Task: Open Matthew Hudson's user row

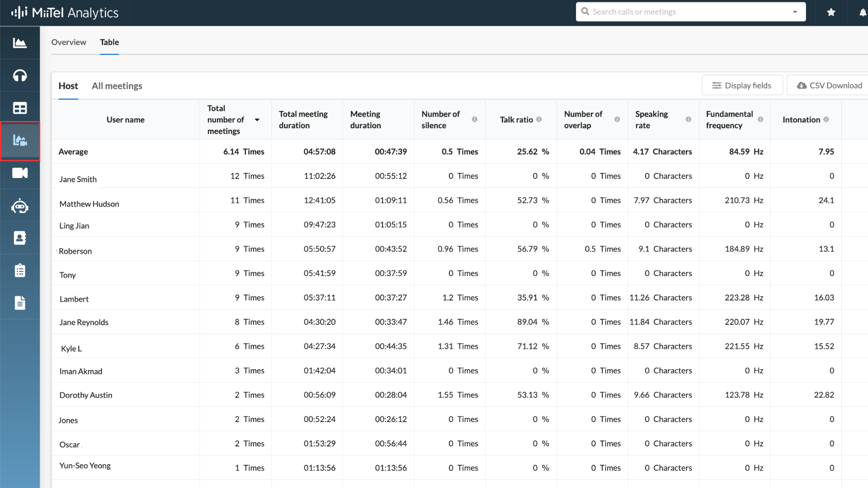Action: tap(89, 204)
